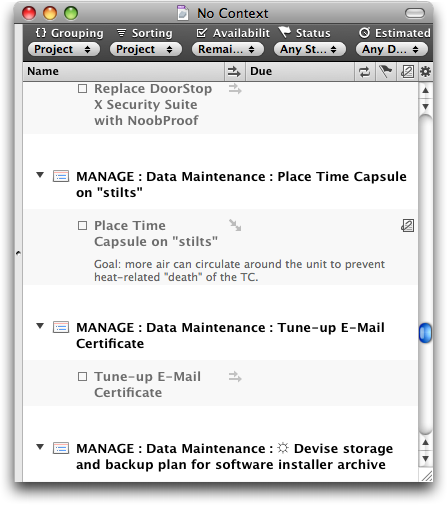
Task: Open the Availability Remaining dropdown
Action: click(x=228, y=49)
